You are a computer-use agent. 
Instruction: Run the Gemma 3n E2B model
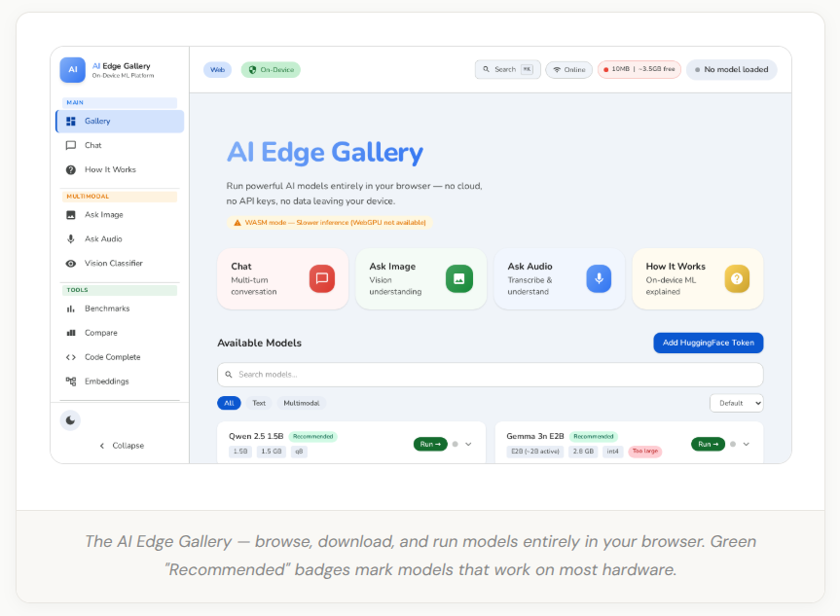(708, 444)
